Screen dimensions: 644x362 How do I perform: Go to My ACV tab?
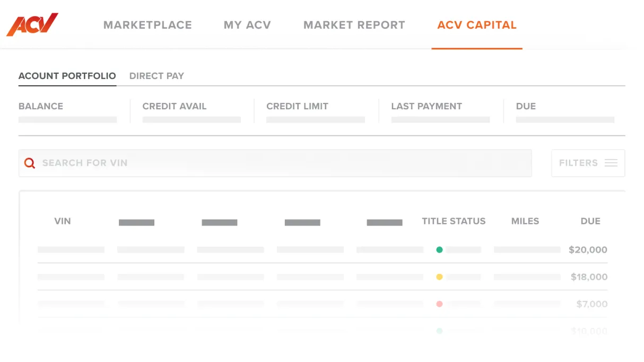click(247, 25)
